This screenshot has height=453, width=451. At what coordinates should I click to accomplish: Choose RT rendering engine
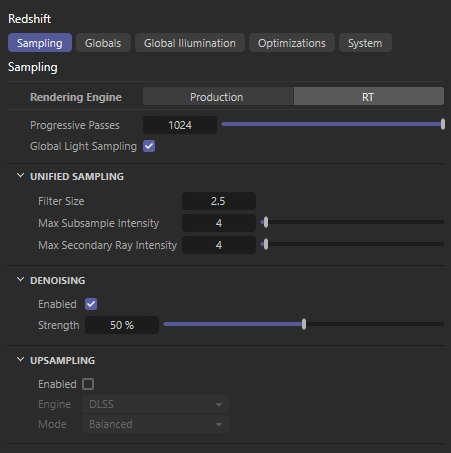(369, 97)
